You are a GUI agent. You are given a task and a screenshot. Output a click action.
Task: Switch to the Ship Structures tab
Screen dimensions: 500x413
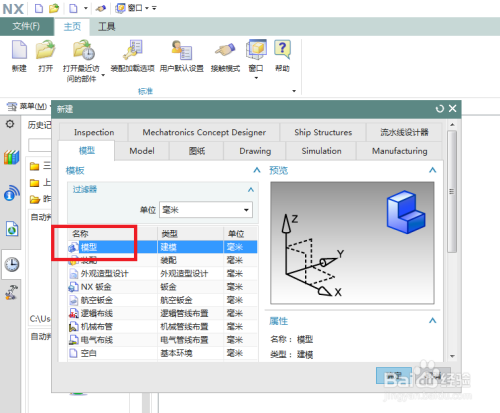323,132
